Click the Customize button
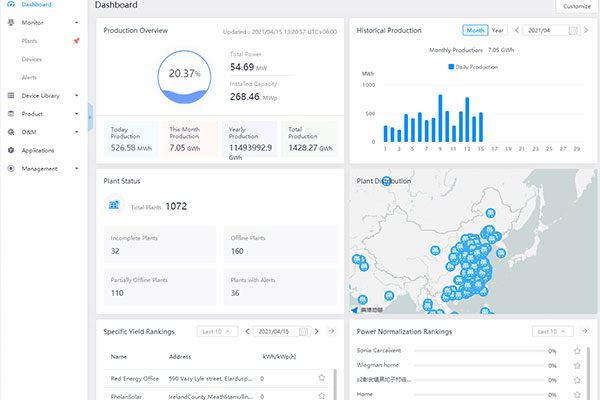 point(576,6)
